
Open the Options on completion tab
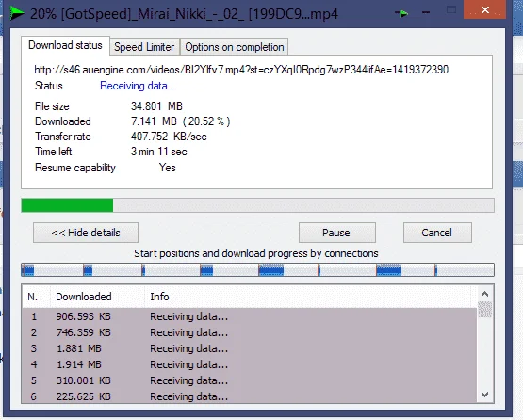point(235,47)
